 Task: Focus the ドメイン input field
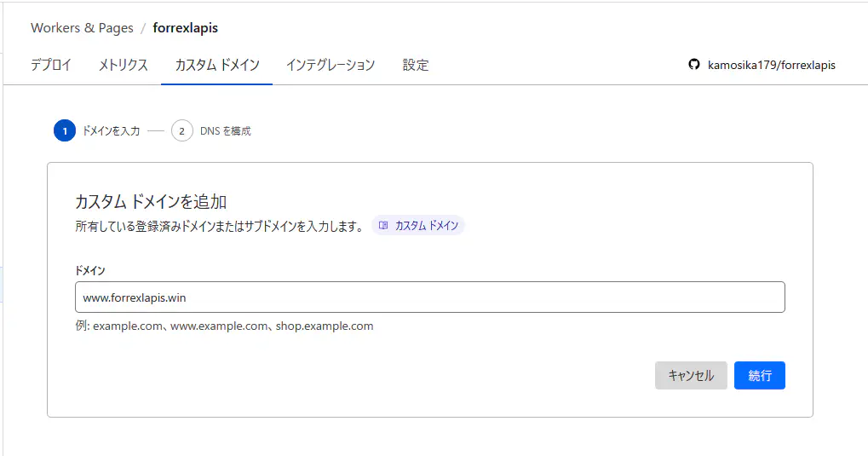tap(429, 297)
